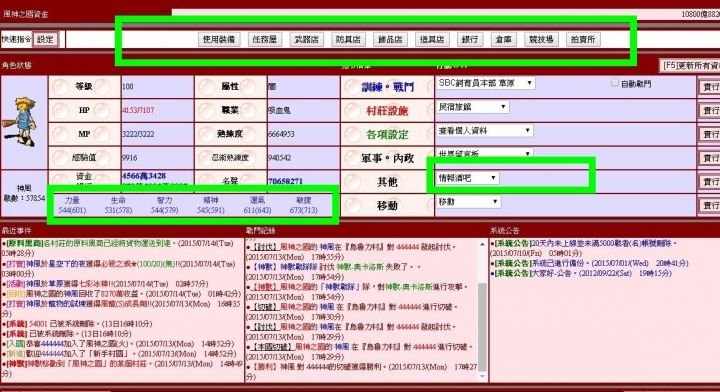Viewport: 720px width, 392px height.
Task: Open 使用裝備 from the shortcut bar
Action: [x=219, y=39]
